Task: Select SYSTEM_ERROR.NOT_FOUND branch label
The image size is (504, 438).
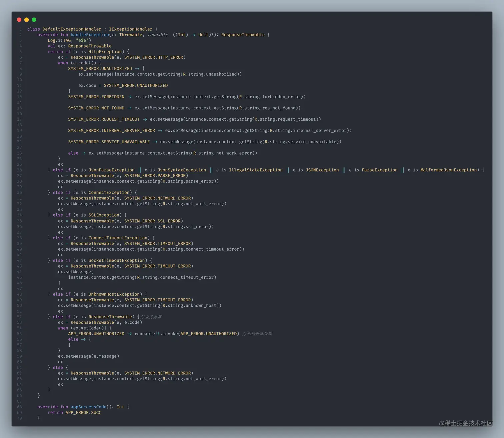Action: point(96,108)
